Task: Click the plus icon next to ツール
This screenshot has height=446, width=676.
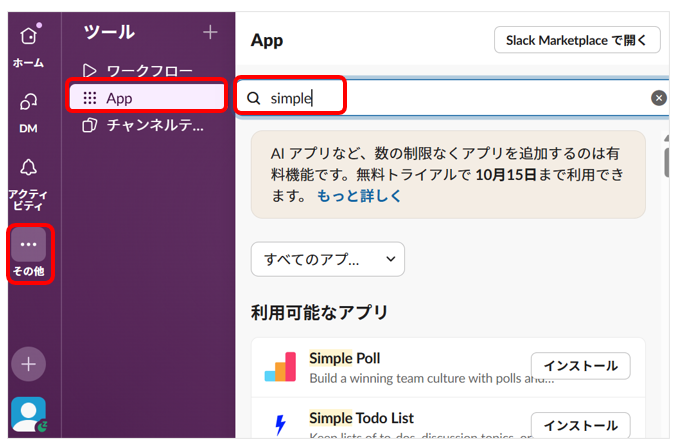Action: click(210, 32)
